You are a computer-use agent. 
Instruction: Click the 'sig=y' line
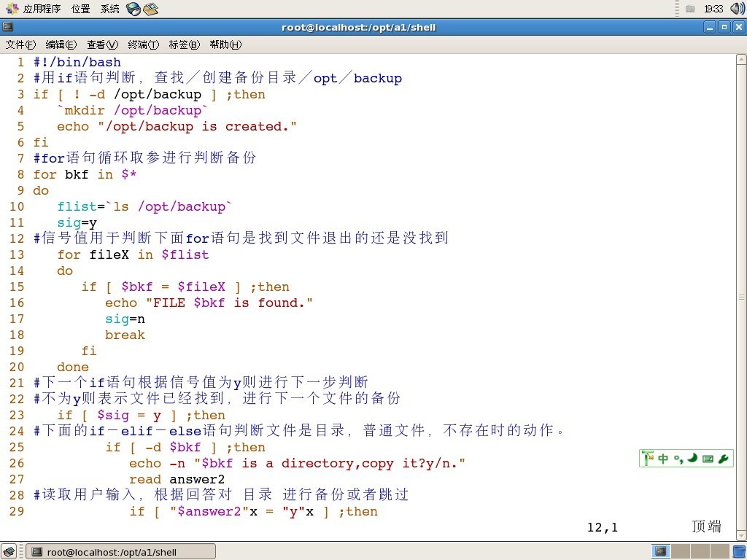tap(77, 223)
